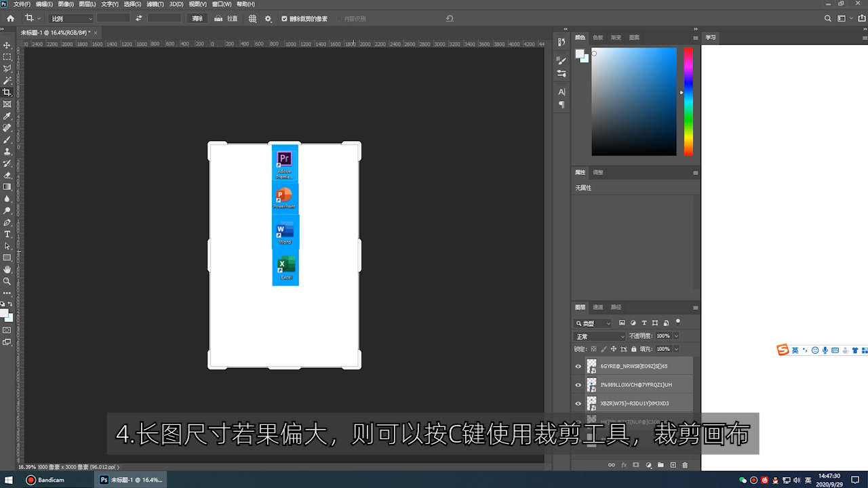Click delete layer trash icon
This screenshot has width=868, height=488.
[x=685, y=465]
